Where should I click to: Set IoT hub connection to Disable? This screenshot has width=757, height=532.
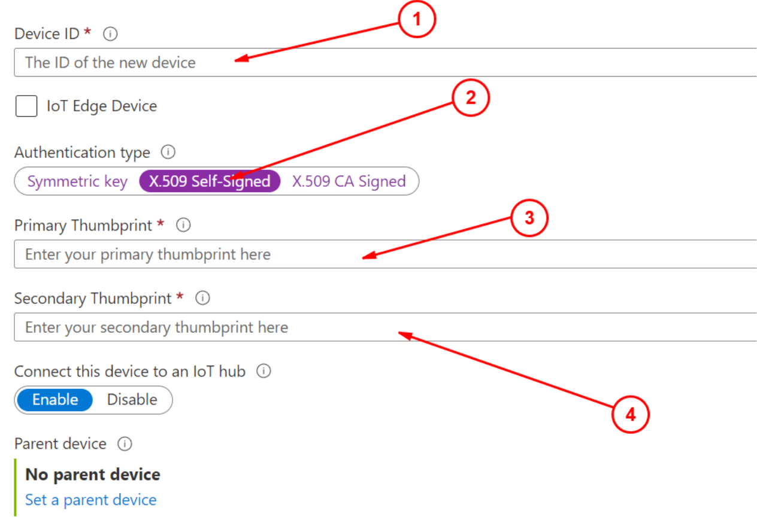(x=132, y=400)
